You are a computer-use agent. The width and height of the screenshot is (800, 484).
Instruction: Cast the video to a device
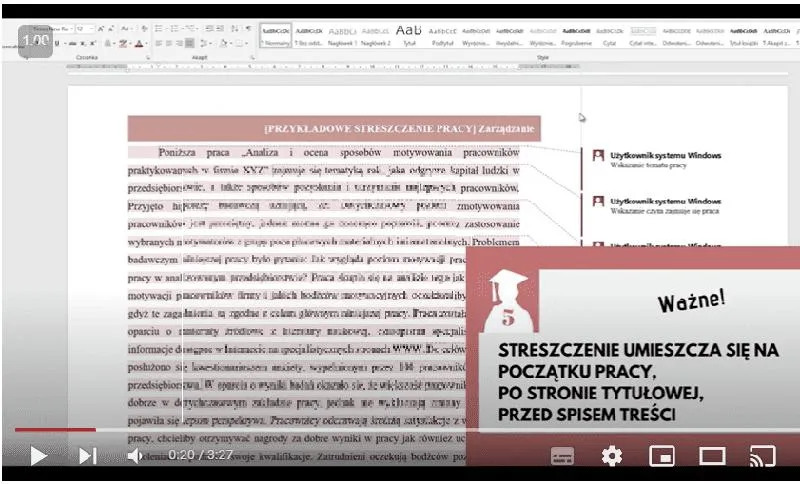click(x=762, y=455)
